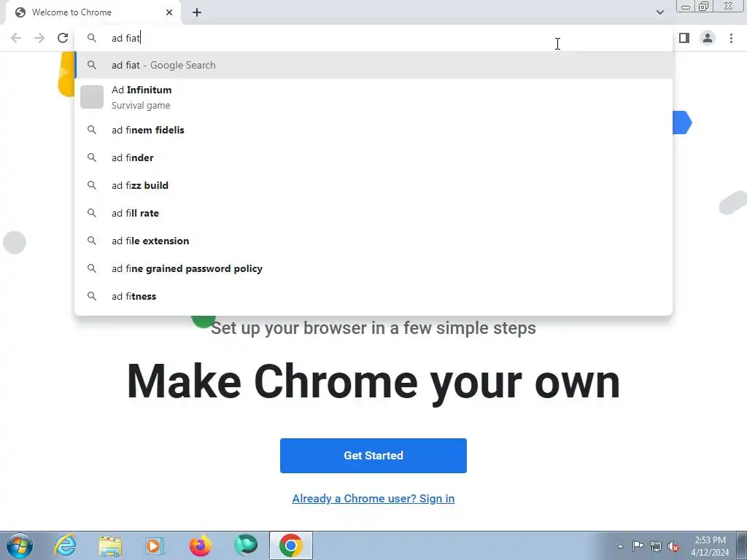Select the 'ad fizz build' suggestion
Viewport: 747px width, 560px height.
click(x=373, y=185)
